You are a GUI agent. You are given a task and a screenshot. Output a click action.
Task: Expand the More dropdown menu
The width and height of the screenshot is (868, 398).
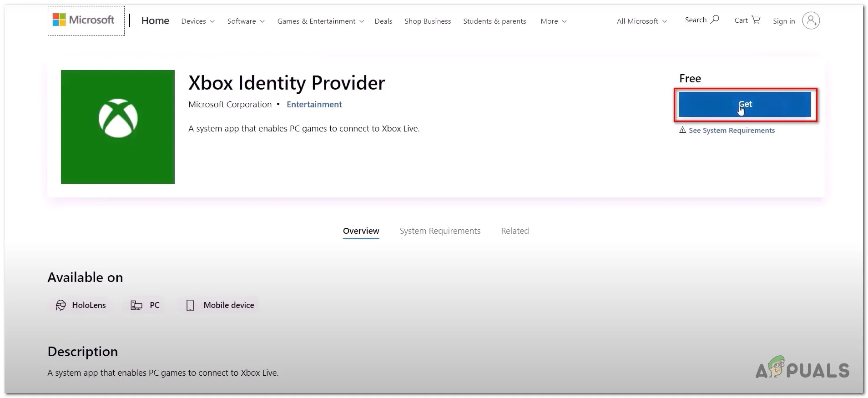pos(554,21)
